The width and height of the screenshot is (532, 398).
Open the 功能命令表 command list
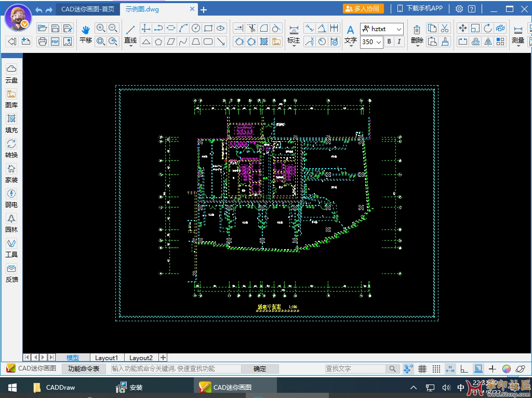(x=84, y=368)
